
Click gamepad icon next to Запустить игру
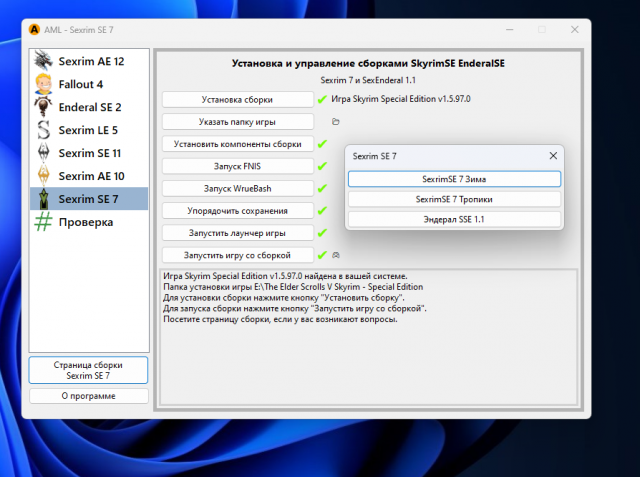click(x=336, y=255)
